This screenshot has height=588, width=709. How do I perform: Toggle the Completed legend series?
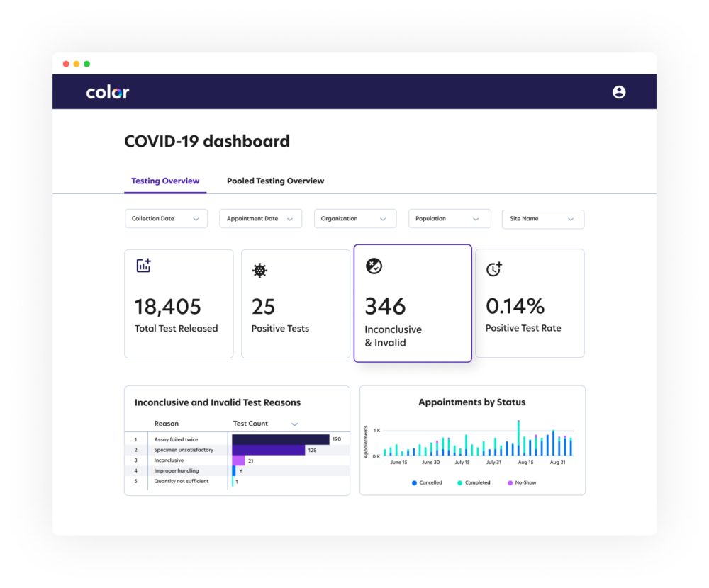(x=474, y=482)
